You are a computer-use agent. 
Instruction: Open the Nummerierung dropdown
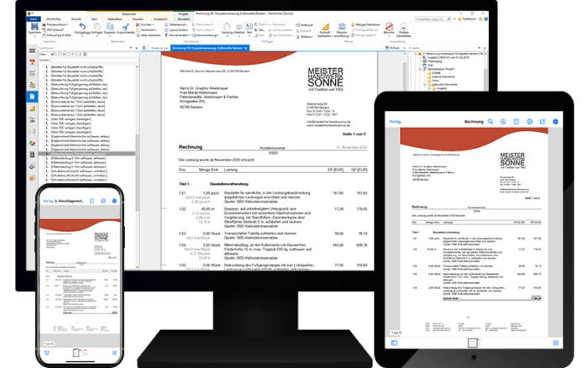[x=205, y=35]
